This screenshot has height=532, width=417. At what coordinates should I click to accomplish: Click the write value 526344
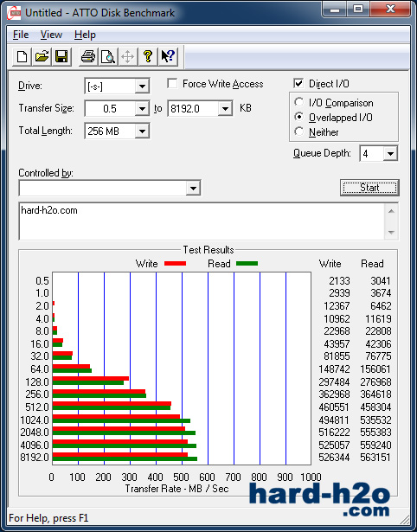[x=334, y=458]
